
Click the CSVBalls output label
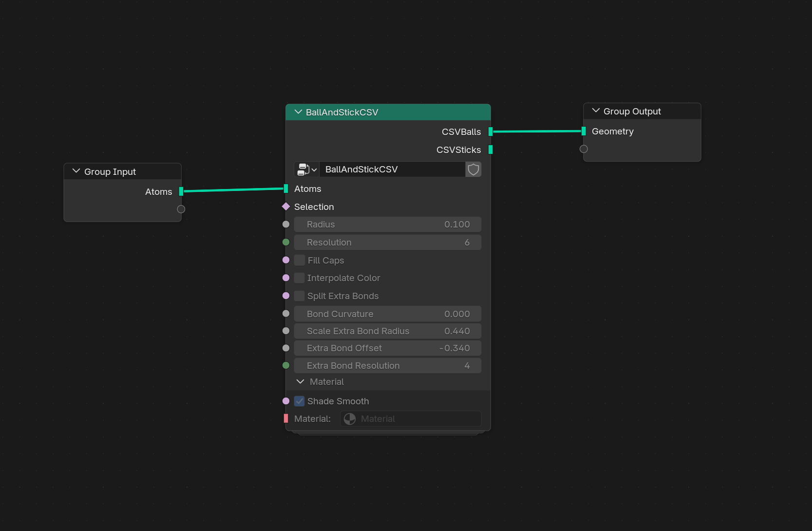(461, 132)
